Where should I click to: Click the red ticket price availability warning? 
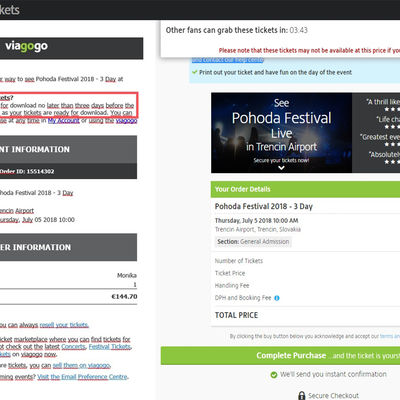(x=309, y=50)
